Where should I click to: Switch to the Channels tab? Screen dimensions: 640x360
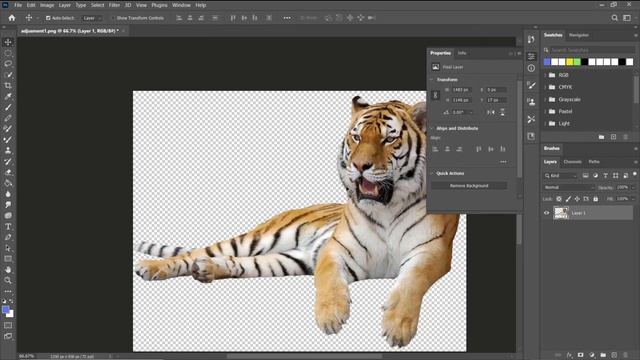click(x=572, y=162)
